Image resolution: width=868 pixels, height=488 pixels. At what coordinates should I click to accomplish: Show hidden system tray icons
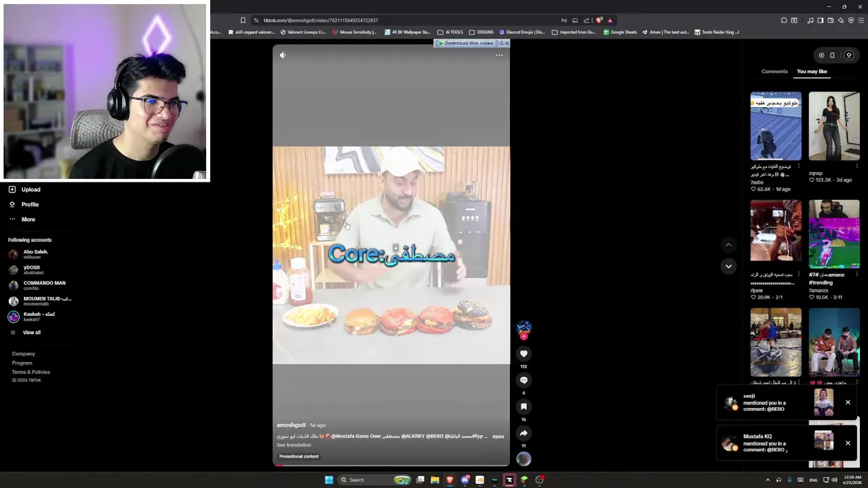coord(768,480)
